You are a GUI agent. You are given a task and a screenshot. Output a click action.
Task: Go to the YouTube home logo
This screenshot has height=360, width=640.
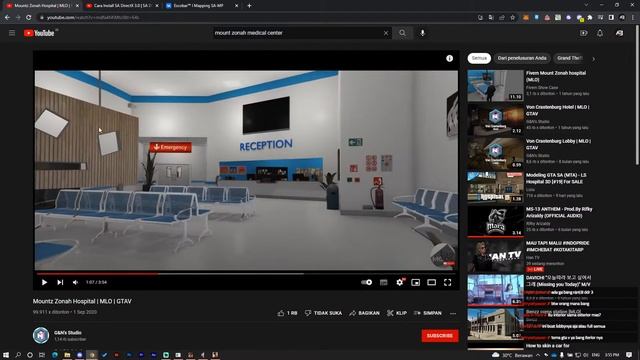(x=39, y=33)
